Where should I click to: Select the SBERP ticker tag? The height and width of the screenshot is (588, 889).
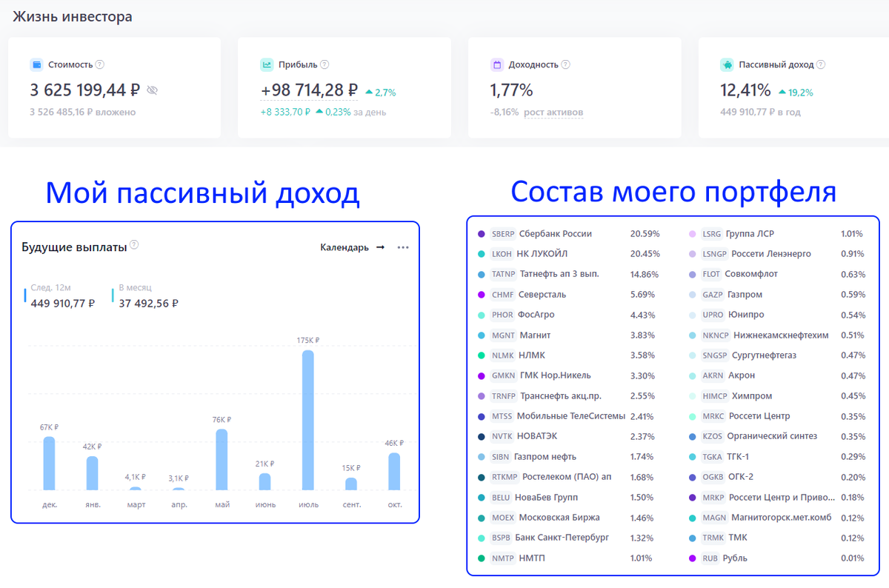tap(502, 233)
